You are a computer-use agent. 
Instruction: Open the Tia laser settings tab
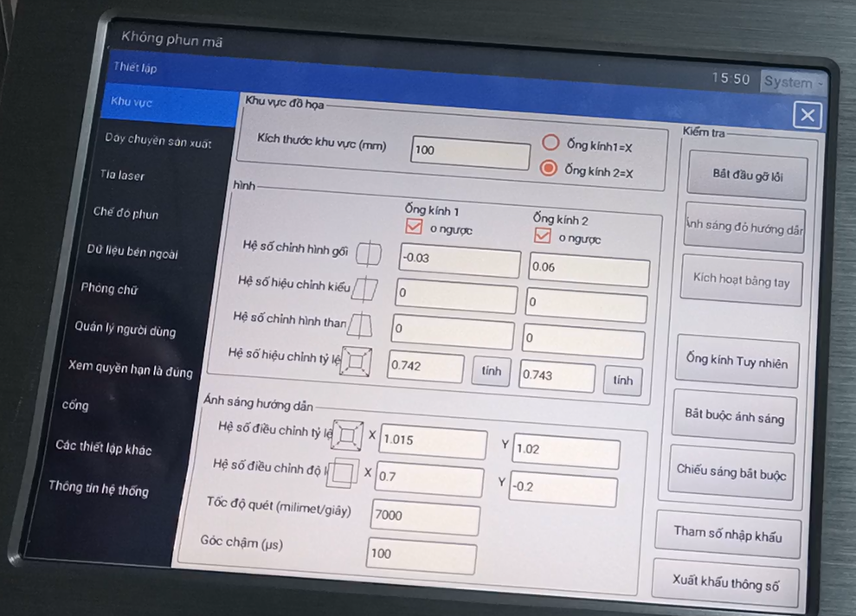(122, 176)
